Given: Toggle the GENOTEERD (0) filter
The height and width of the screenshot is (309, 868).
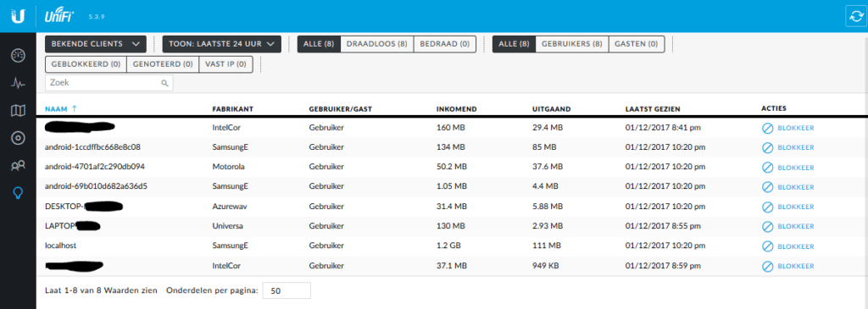Looking at the screenshot, I should (162, 64).
